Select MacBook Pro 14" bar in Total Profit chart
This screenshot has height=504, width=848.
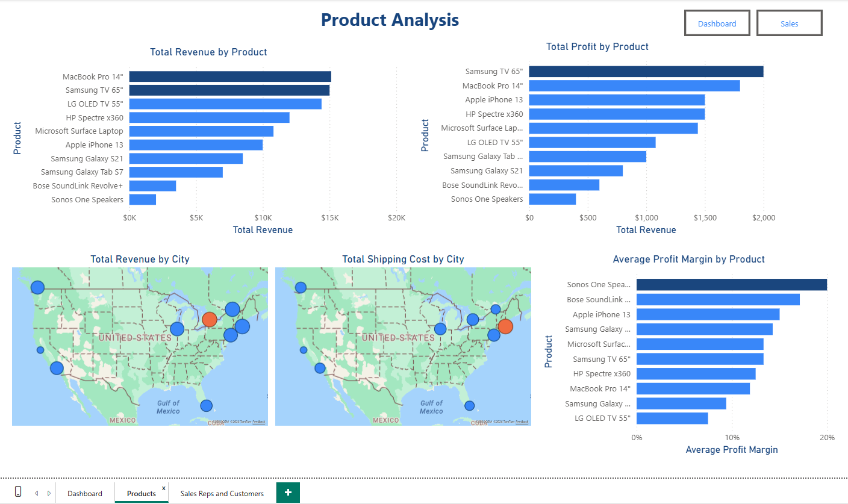pos(635,86)
